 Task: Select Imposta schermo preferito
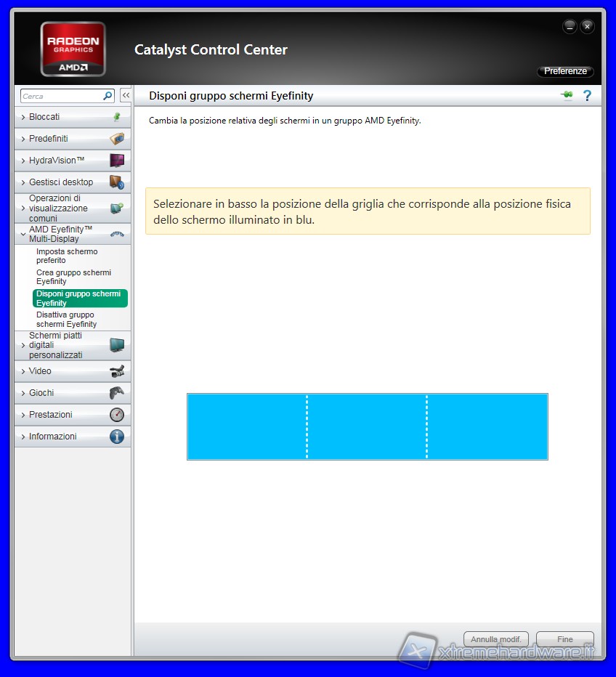click(67, 256)
